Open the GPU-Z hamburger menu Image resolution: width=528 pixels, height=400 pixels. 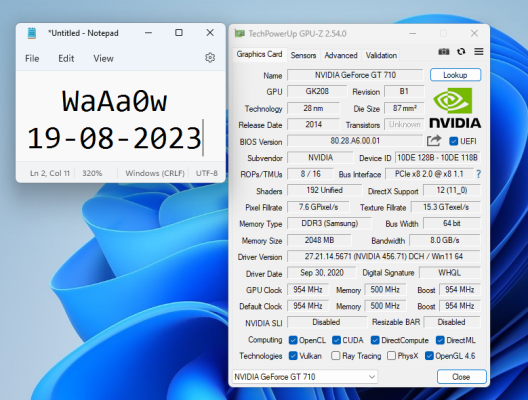click(x=478, y=52)
